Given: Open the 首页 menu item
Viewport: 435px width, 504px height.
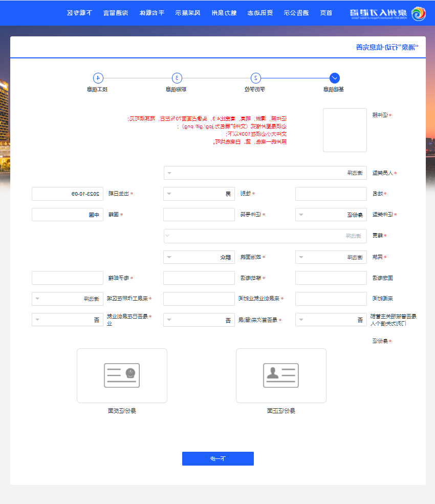Looking at the screenshot, I should (326, 13).
